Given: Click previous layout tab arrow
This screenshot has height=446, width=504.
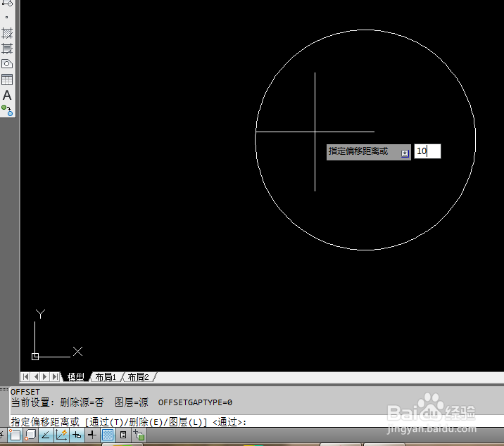Looking at the screenshot, I should [36, 376].
